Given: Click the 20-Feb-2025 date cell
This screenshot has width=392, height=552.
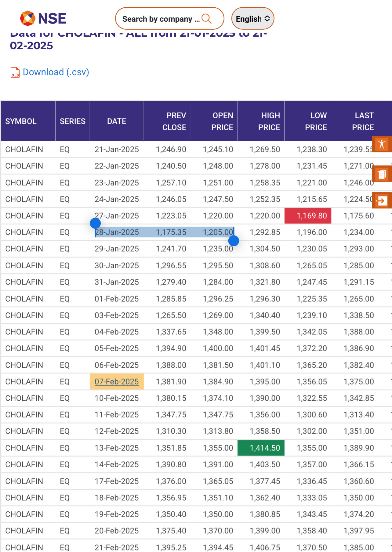Looking at the screenshot, I should 117,531.
